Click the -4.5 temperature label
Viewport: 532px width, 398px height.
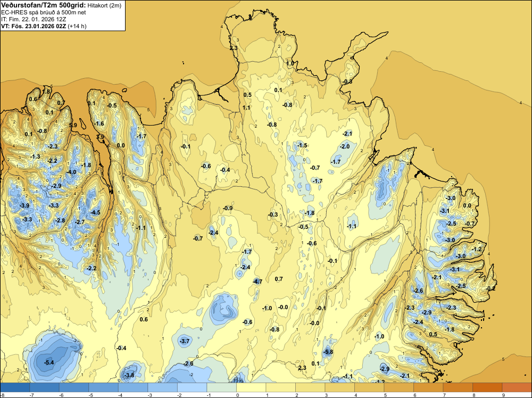[x=95, y=212]
